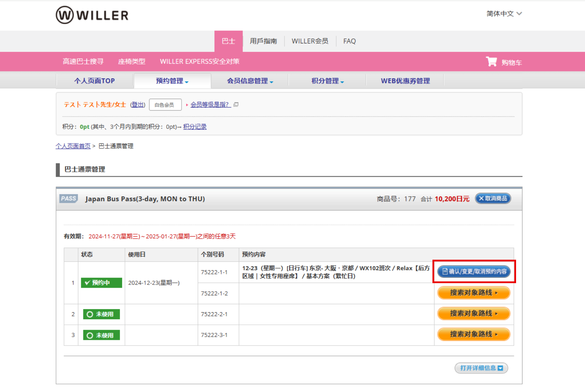Click the 商品号: 177 text
This screenshot has width=585, height=392.
(396, 199)
